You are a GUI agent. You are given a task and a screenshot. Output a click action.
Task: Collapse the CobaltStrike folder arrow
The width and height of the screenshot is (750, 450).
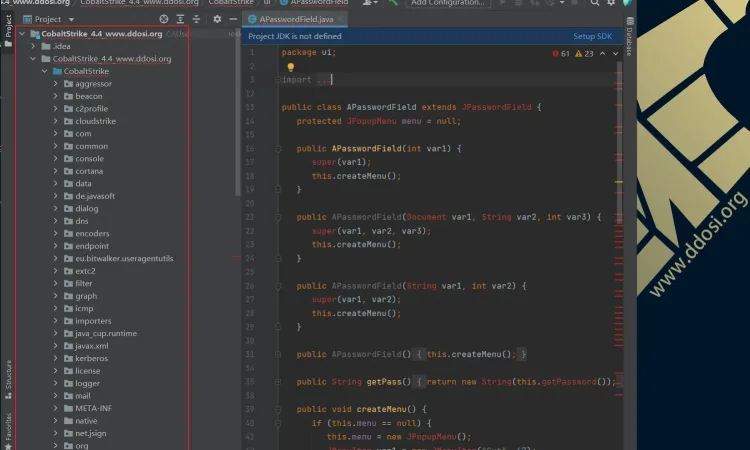(x=44, y=71)
